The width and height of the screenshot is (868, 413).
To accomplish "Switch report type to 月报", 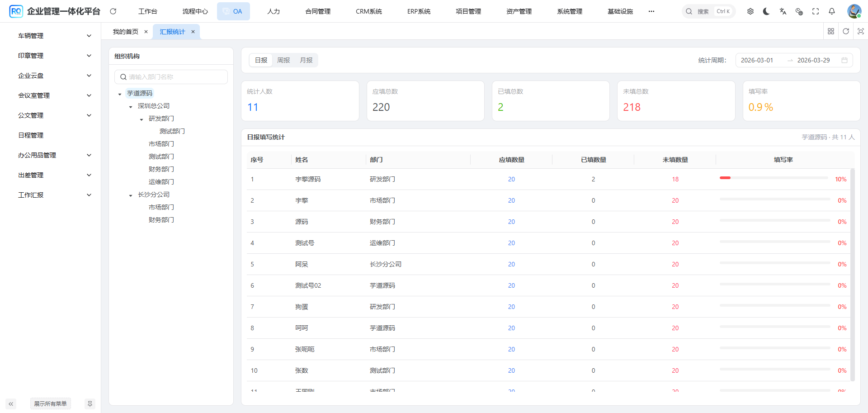I will [x=306, y=60].
